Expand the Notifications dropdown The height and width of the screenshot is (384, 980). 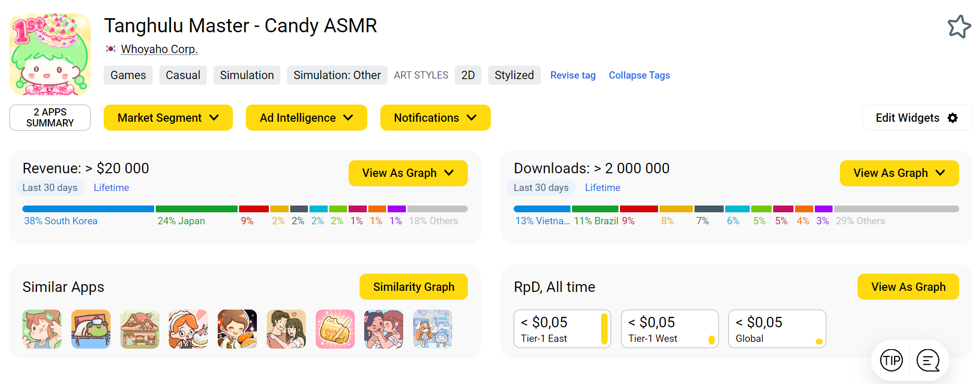[x=435, y=118]
